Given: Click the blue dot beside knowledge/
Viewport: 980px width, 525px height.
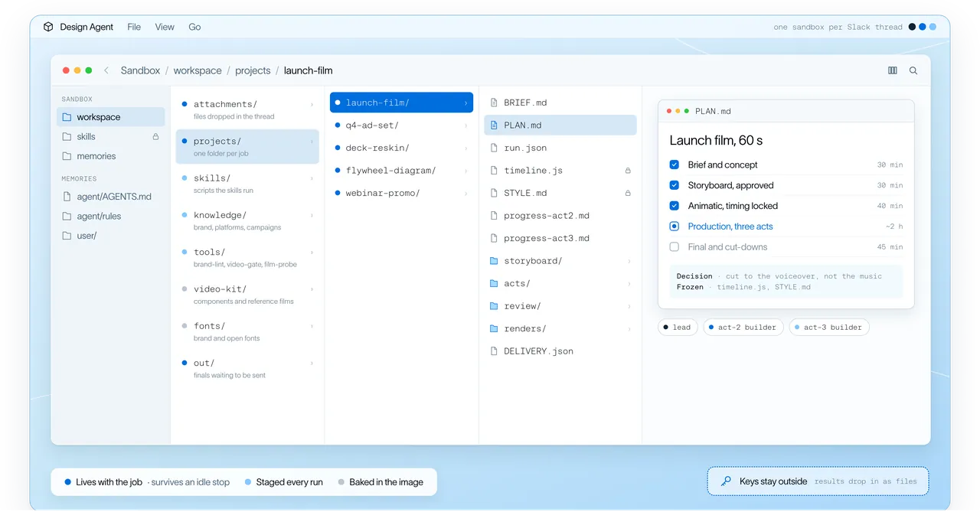Looking at the screenshot, I should coord(185,215).
